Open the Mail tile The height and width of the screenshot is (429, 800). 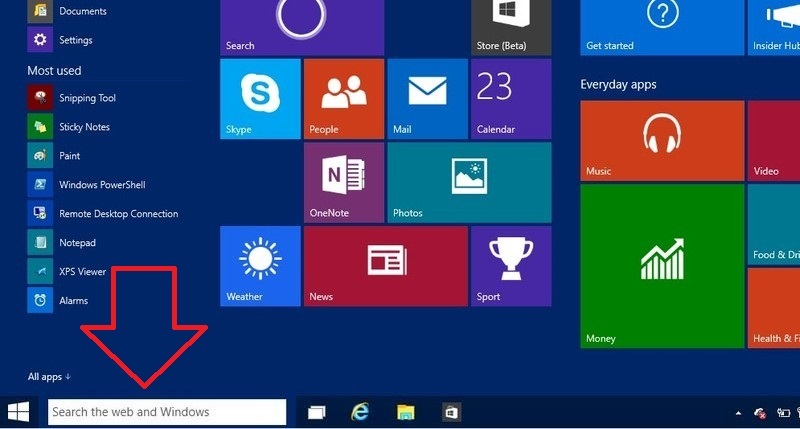427,98
